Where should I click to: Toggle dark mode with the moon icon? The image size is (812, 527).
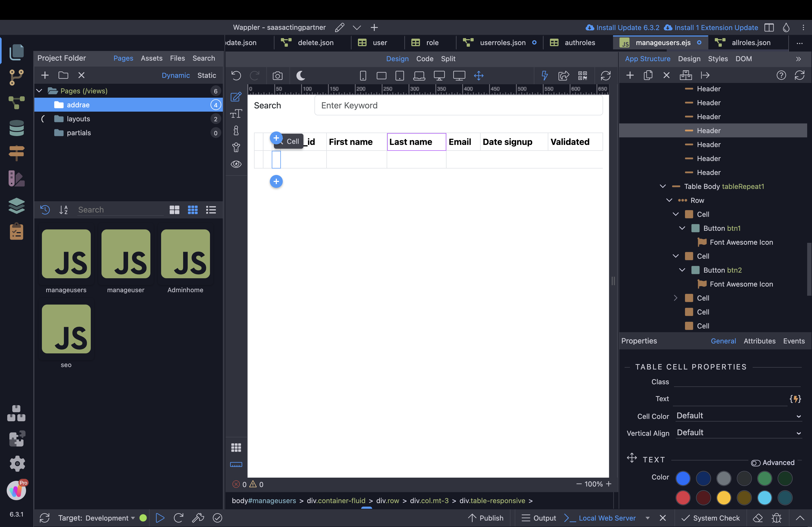[x=300, y=76]
